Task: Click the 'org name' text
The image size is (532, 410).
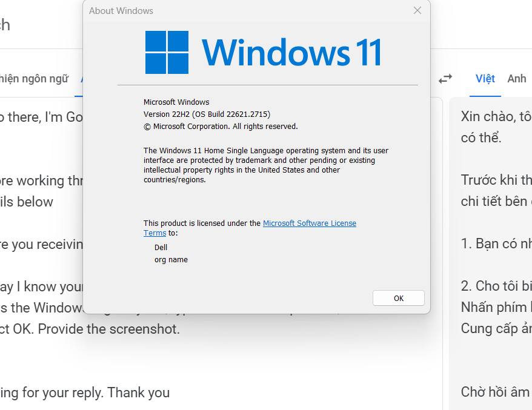Action: pyautogui.click(x=171, y=260)
